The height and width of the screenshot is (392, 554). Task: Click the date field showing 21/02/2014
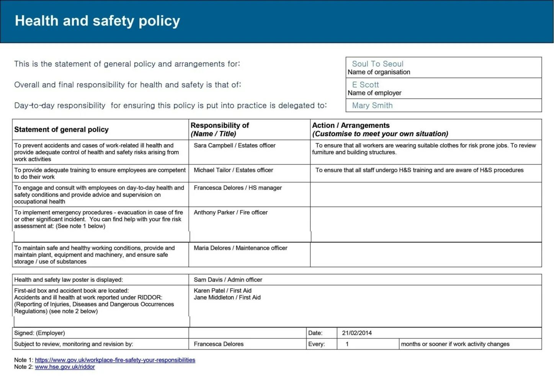[x=439, y=333]
